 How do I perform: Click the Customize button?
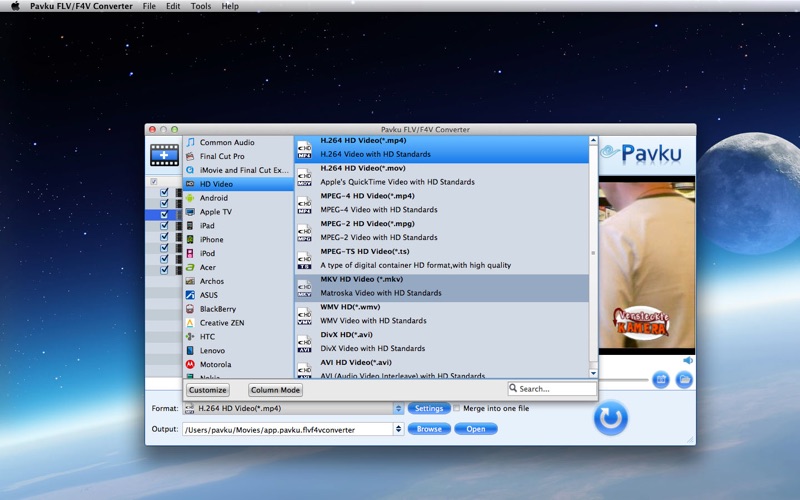(208, 390)
